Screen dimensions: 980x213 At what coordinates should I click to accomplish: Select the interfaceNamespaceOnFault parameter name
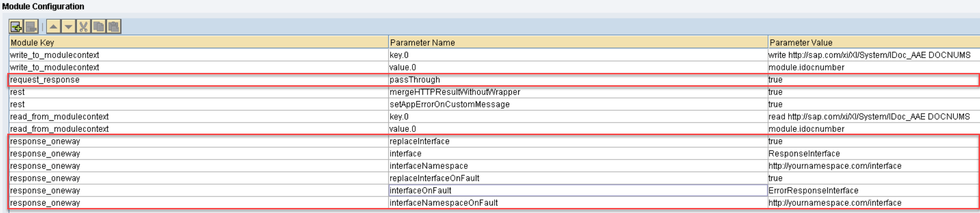point(578,203)
